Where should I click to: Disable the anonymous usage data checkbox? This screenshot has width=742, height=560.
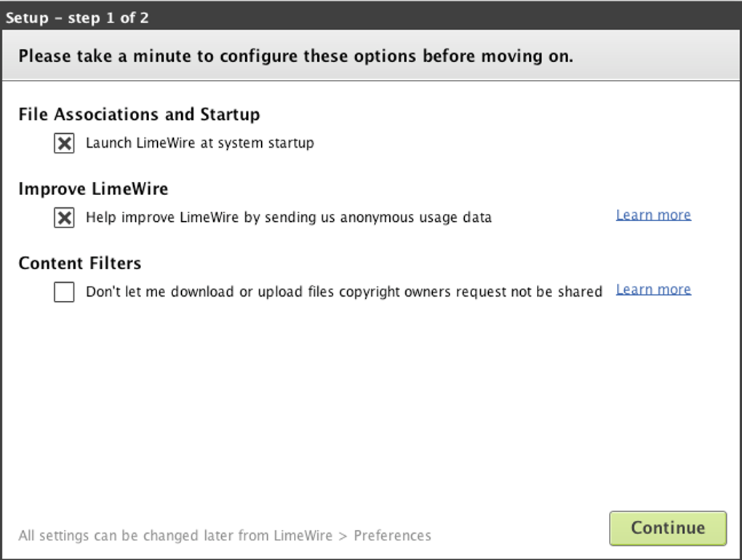point(64,217)
